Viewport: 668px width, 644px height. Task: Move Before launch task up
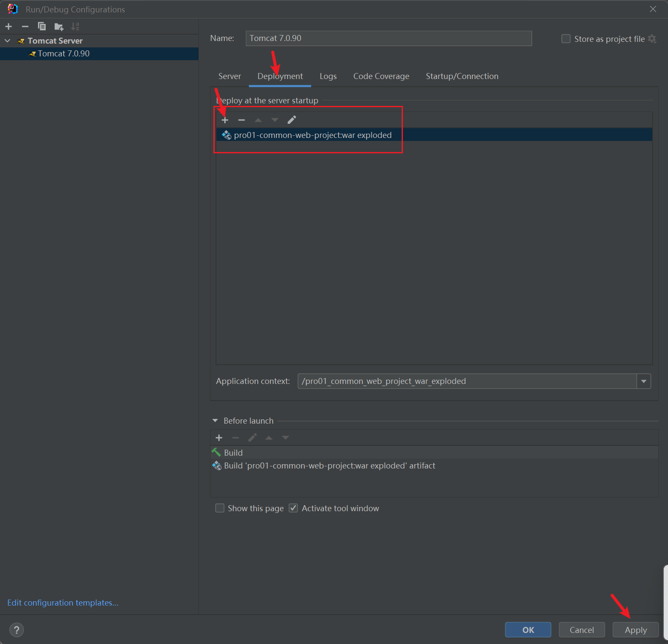(x=269, y=438)
